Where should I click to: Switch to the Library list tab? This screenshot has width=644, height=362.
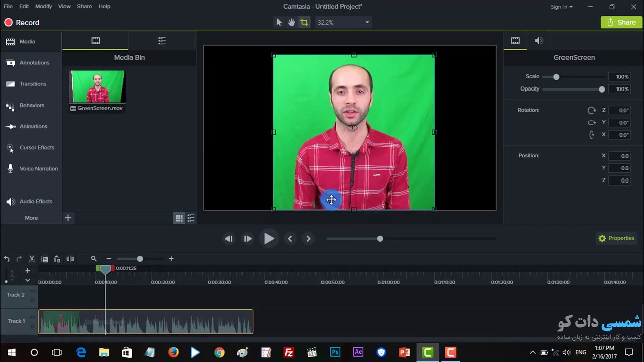pyautogui.click(x=162, y=41)
